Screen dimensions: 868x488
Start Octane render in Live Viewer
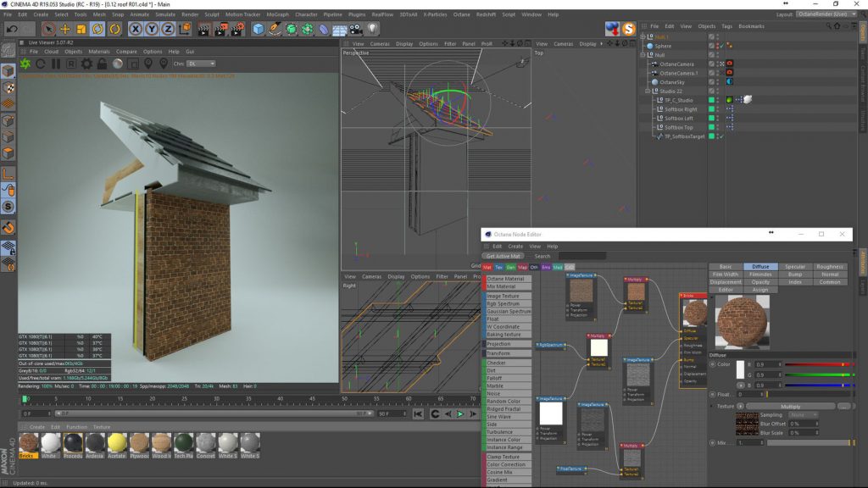point(25,64)
